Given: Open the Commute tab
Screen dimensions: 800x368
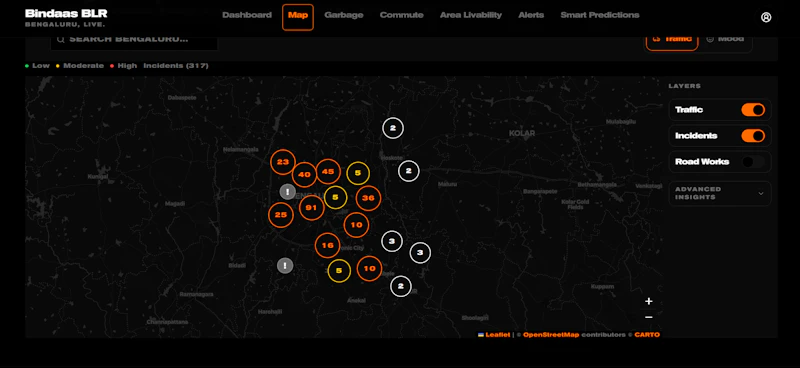Looking at the screenshot, I should tap(402, 15).
